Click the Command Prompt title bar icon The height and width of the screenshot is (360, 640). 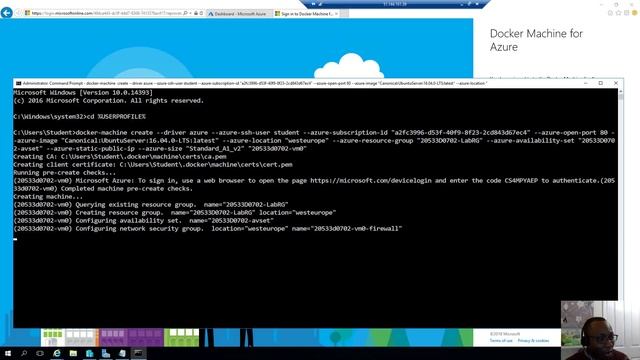pyautogui.click(x=18, y=83)
